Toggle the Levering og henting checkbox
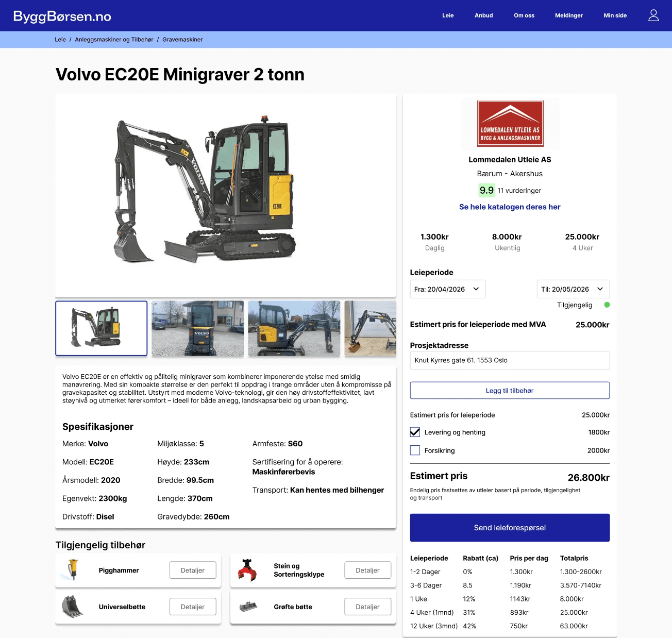The width and height of the screenshot is (672, 638). (415, 432)
